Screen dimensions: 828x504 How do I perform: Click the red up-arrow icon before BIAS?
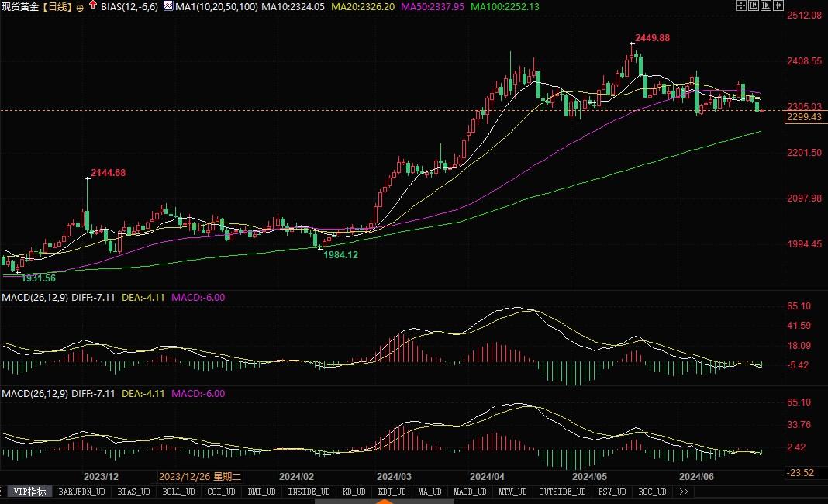[x=94, y=6]
